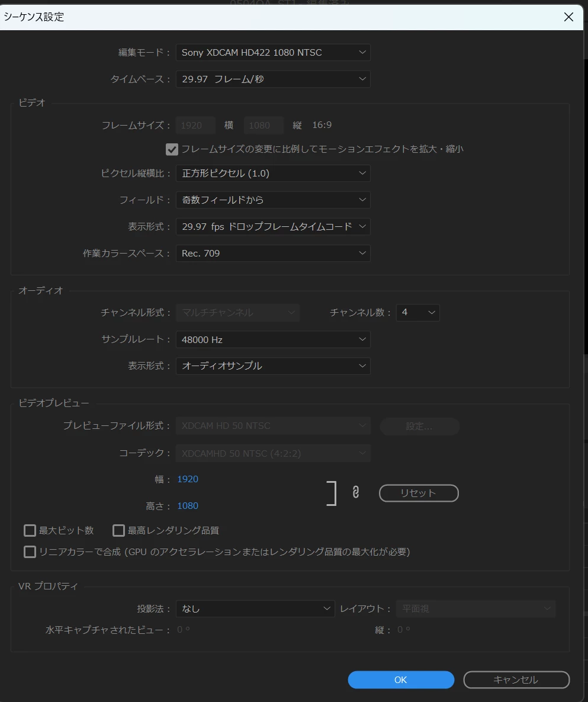Click the レイアウト 平面視 dropdown

476,609
